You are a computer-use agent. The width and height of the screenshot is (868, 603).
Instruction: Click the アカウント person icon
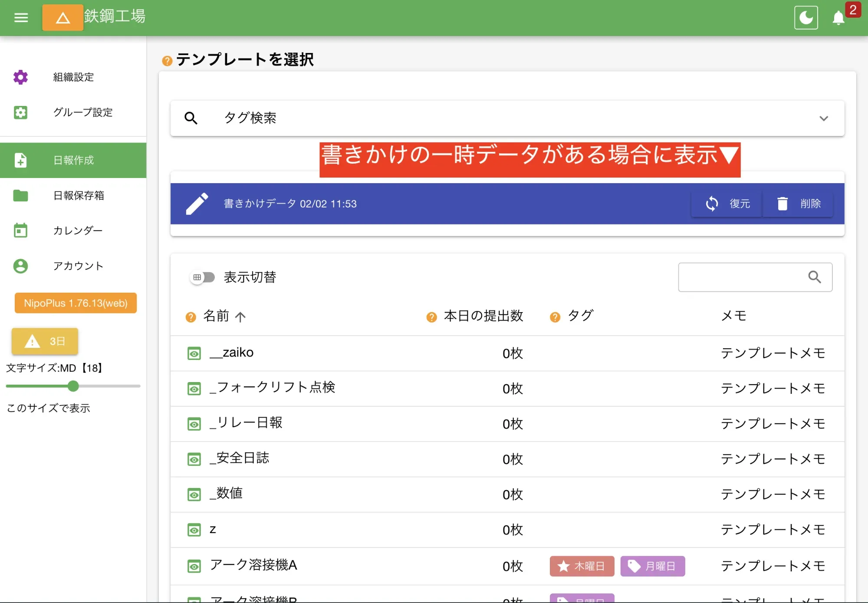coord(20,266)
